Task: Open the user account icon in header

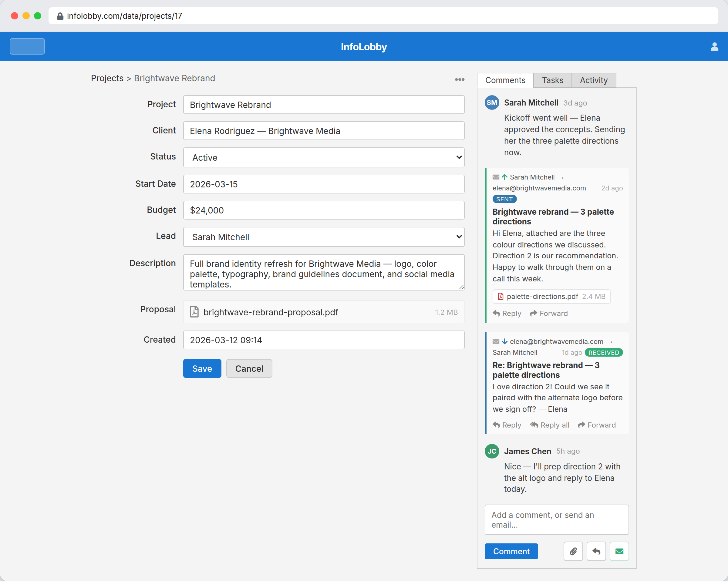Action: coord(714,47)
